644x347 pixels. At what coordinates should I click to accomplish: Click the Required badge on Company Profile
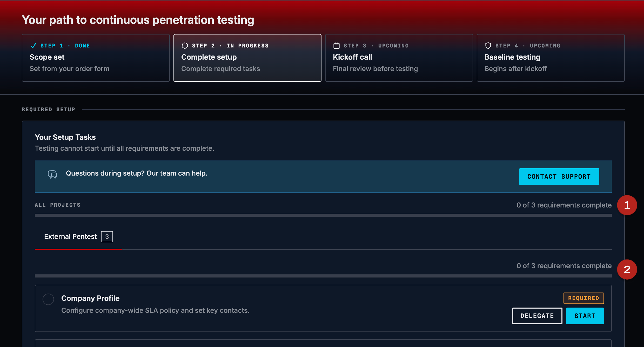(583, 298)
